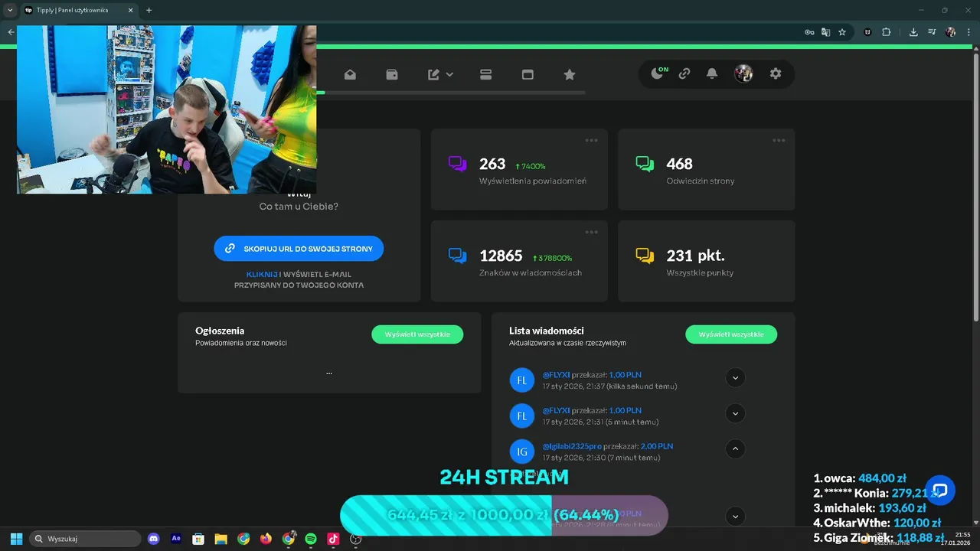Click the 2,00 PLN amount from Igilabi2325pro
Screen dimensions: 980x551
click(657, 446)
